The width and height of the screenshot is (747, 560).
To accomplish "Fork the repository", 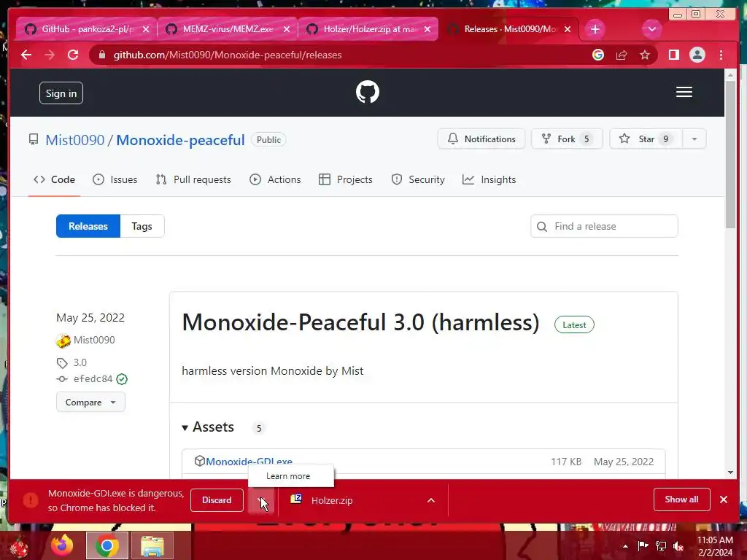I will 567,139.
